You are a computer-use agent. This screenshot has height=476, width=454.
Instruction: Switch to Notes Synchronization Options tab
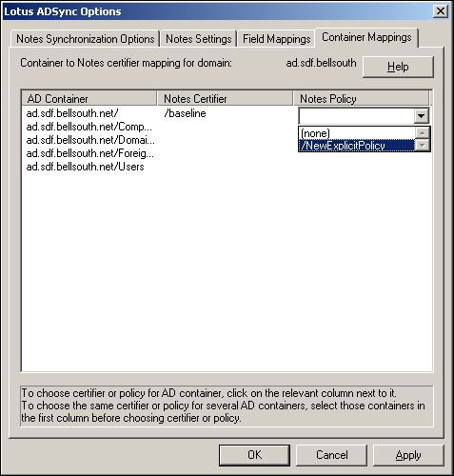point(85,39)
